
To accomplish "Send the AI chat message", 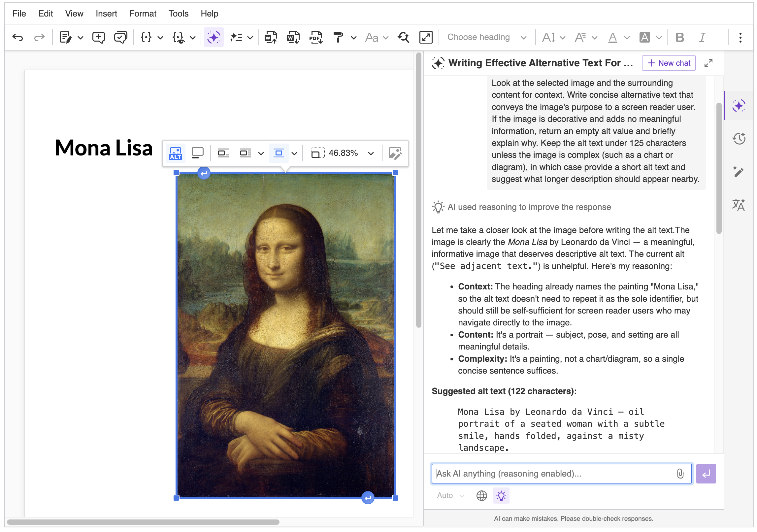I will coord(706,474).
